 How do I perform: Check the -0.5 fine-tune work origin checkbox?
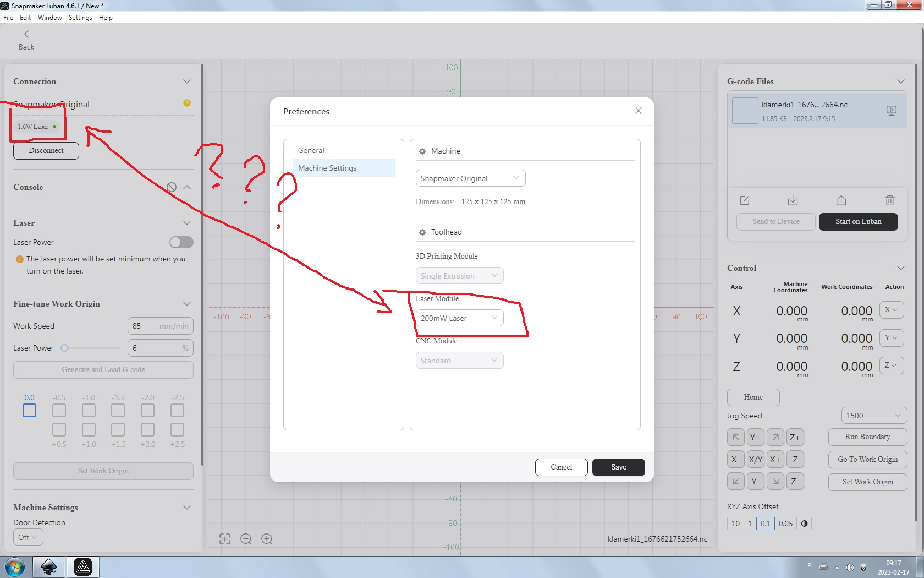pos(59,410)
